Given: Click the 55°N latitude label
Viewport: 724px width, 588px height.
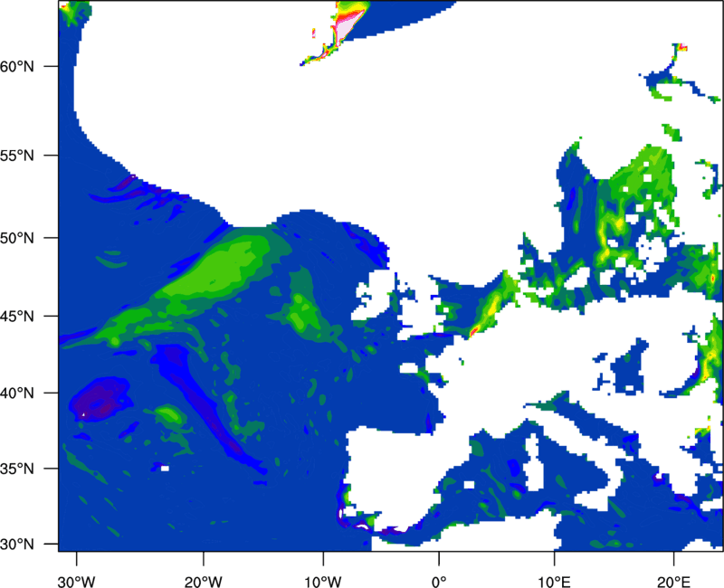Looking at the screenshot, I should (17, 156).
